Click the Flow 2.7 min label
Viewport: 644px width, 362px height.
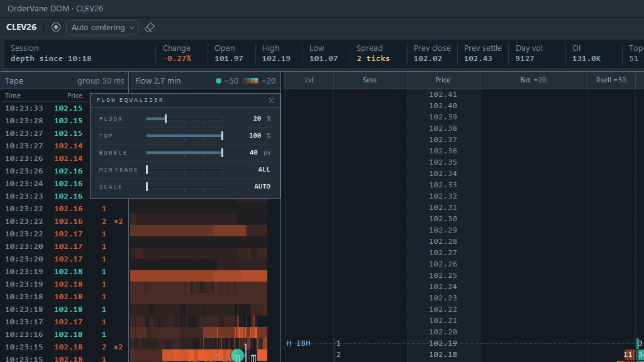pyautogui.click(x=158, y=81)
